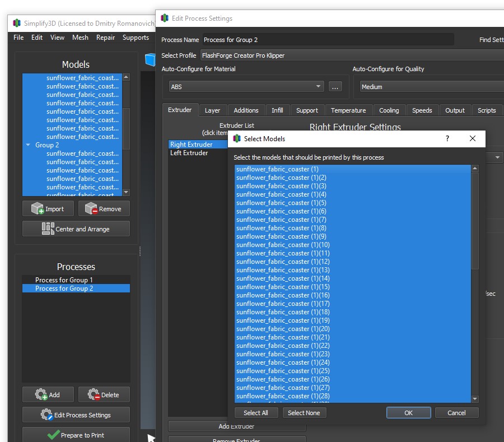The height and width of the screenshot is (442, 504).
Task: Click Select Models list scrollbar thumb
Action: 475,221
